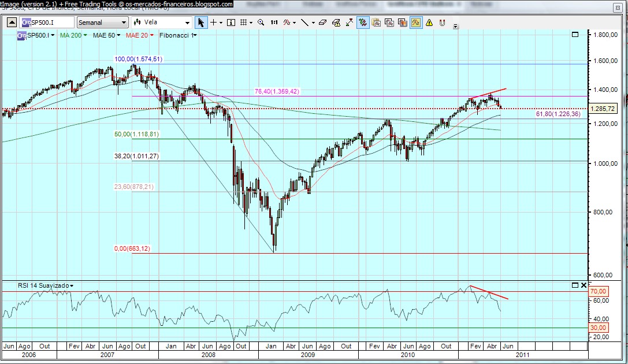Click the RSI 30,00 oversold level tag
628x364 pixels.
(599, 328)
